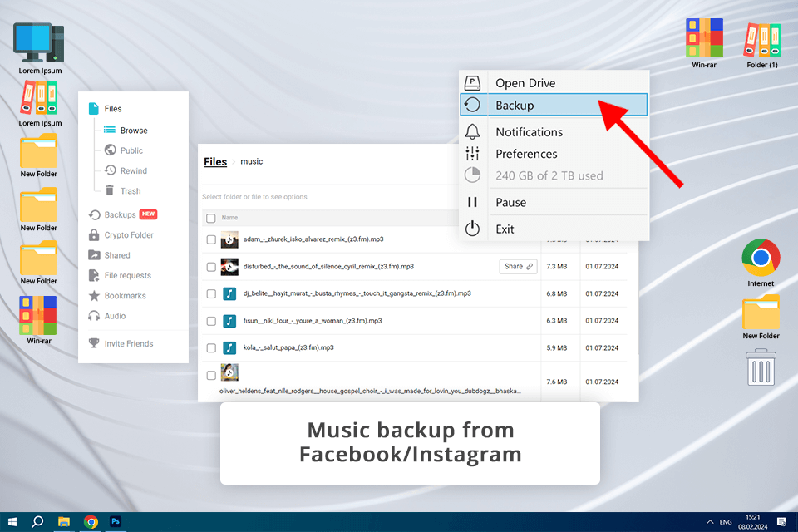This screenshot has height=532, width=798.
Task: Open the oliver_heldens album art thumbnail
Action: (229, 372)
